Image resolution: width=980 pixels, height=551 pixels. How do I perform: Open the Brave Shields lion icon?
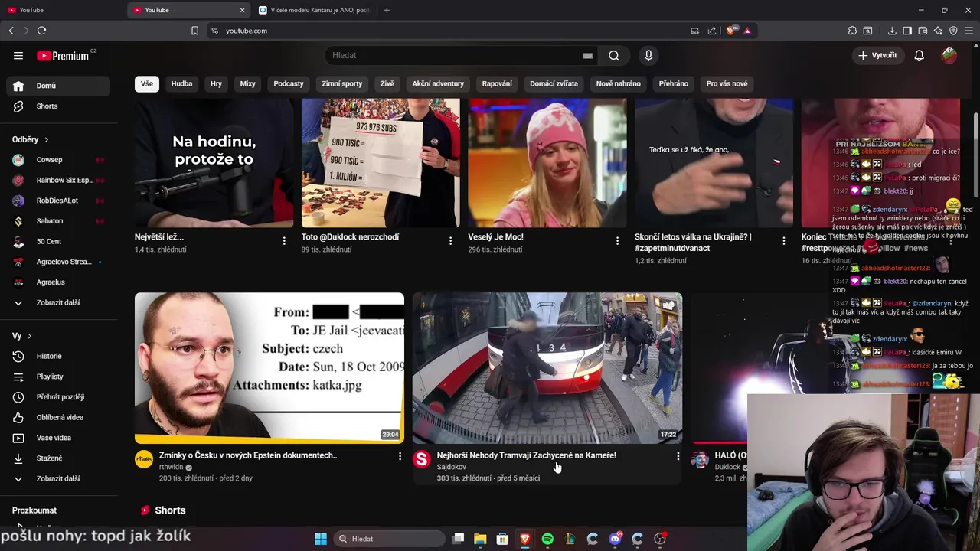[x=731, y=31]
